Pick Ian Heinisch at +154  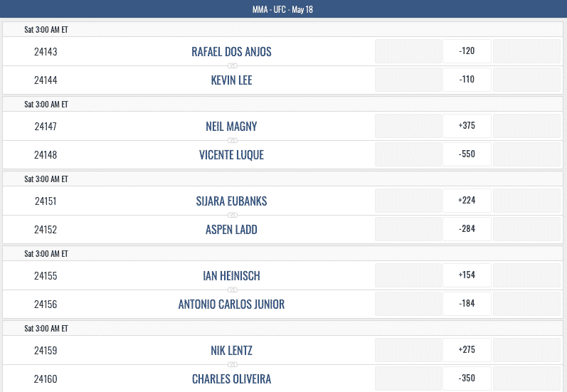pos(467,275)
